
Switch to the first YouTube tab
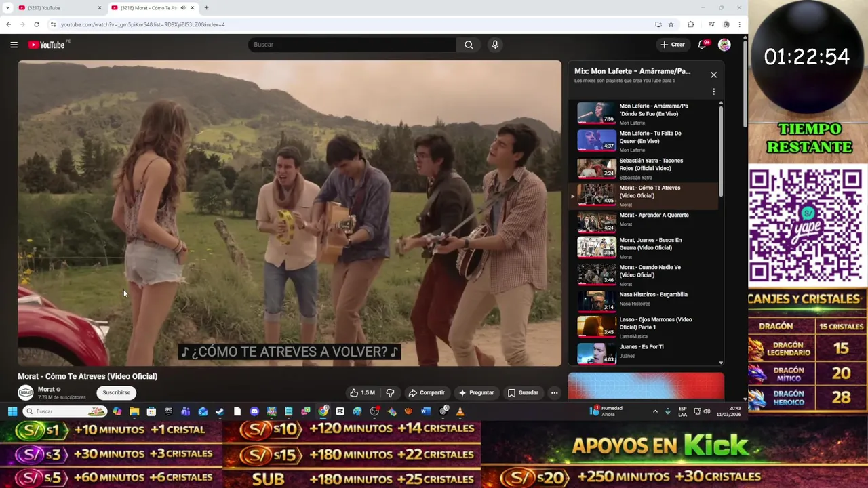(x=58, y=7)
